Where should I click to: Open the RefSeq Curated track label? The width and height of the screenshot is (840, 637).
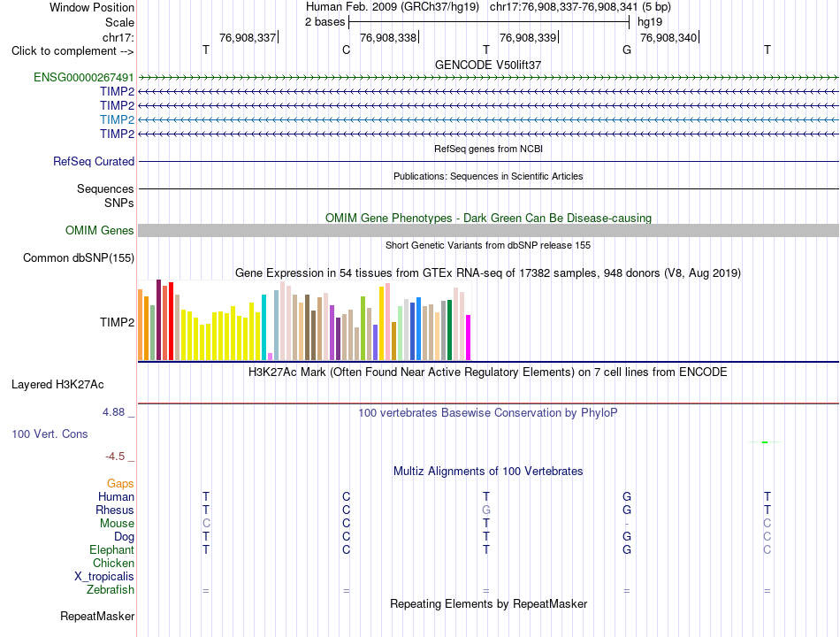pyautogui.click(x=94, y=161)
